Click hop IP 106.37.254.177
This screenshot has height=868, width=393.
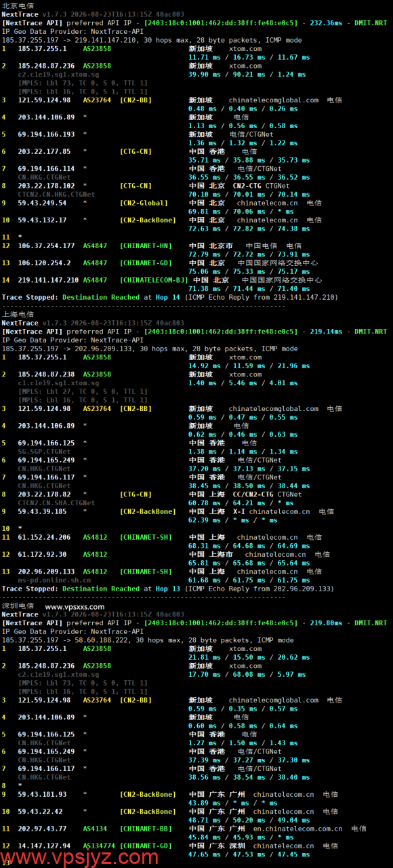click(x=46, y=245)
